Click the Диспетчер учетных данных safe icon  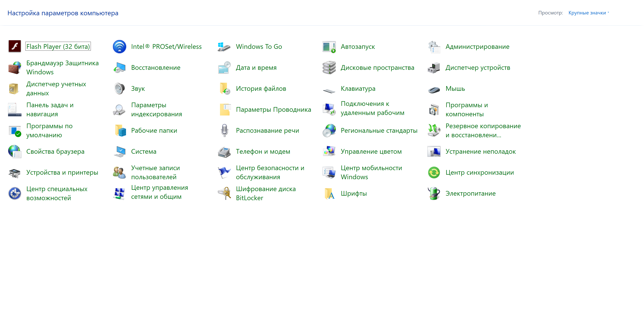tap(14, 89)
